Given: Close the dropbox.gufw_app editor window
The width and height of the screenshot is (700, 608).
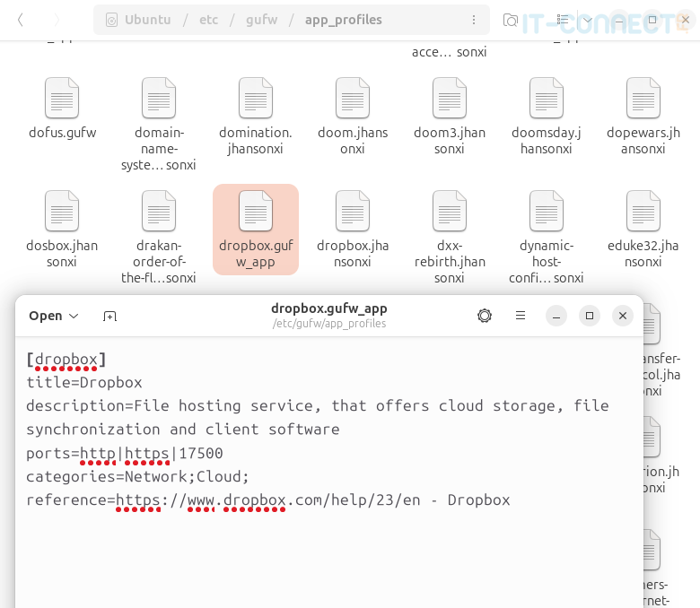Looking at the screenshot, I should point(623,316).
